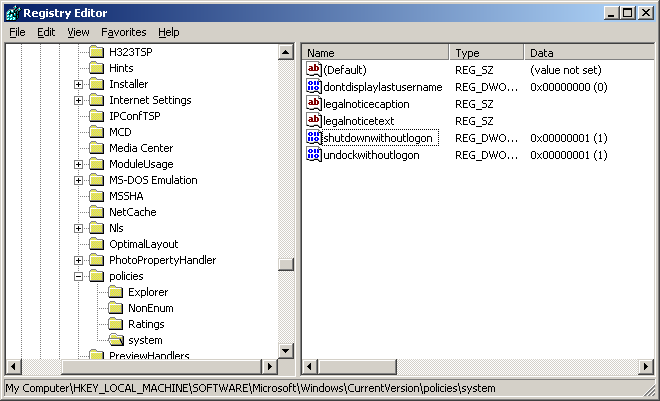Open the Edit menu
This screenshot has height=401, width=660.
46,32
